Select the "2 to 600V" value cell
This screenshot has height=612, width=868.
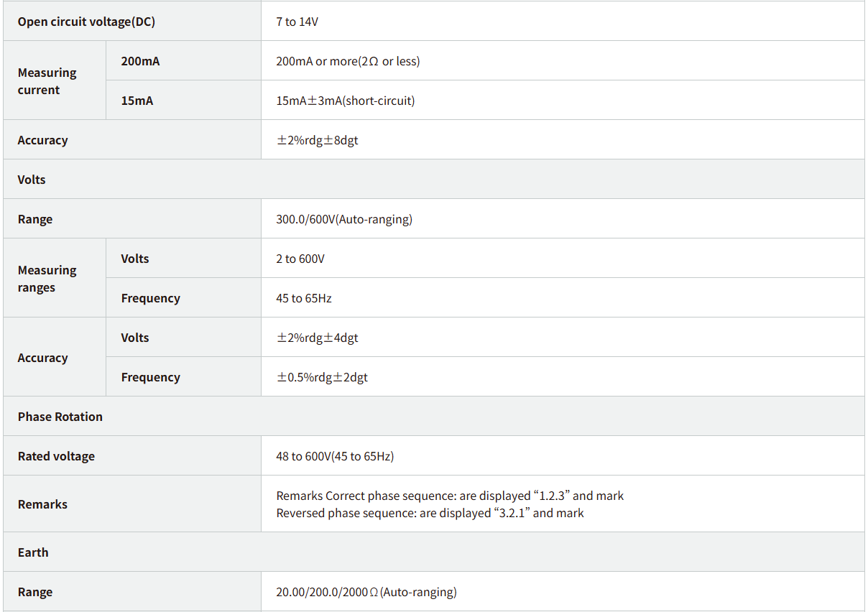(x=300, y=259)
